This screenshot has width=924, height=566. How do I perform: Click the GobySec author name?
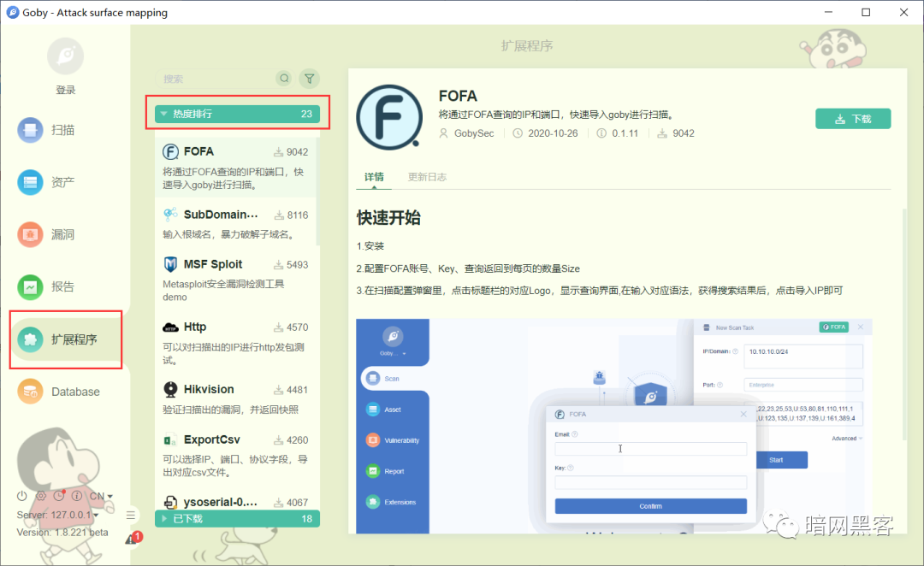(474, 133)
